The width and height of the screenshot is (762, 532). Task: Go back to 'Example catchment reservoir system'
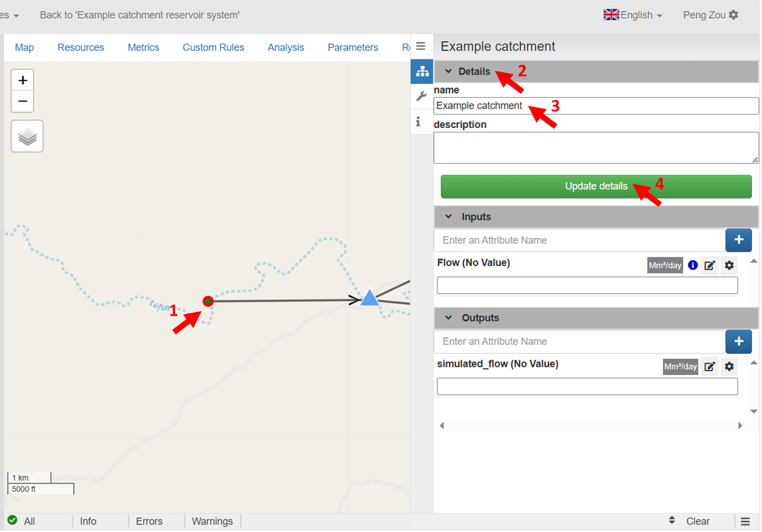[140, 15]
